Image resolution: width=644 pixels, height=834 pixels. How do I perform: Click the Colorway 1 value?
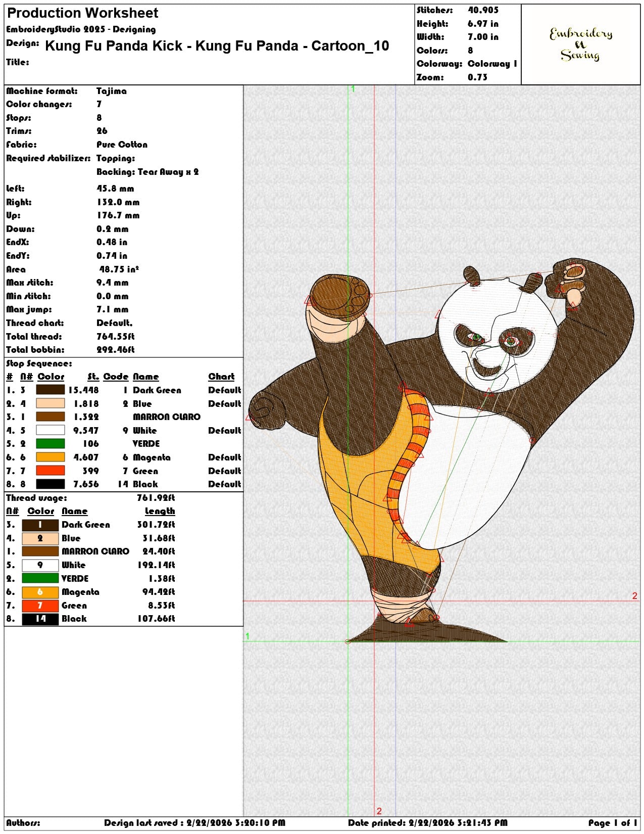point(492,64)
